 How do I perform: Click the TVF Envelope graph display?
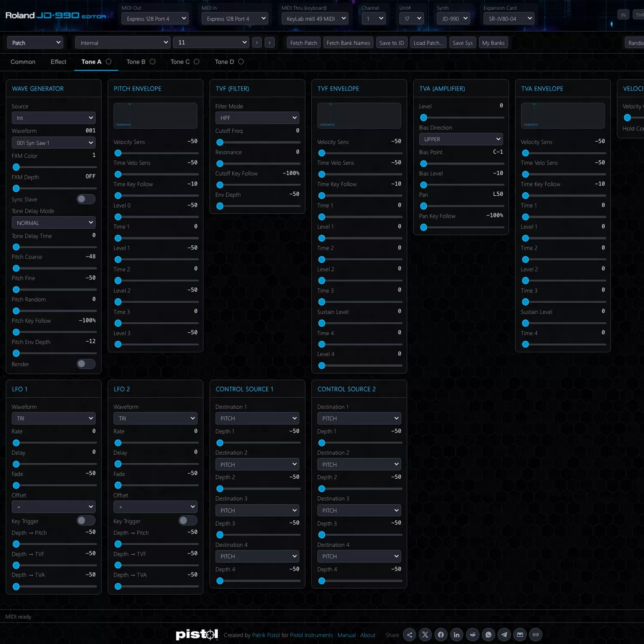359,115
